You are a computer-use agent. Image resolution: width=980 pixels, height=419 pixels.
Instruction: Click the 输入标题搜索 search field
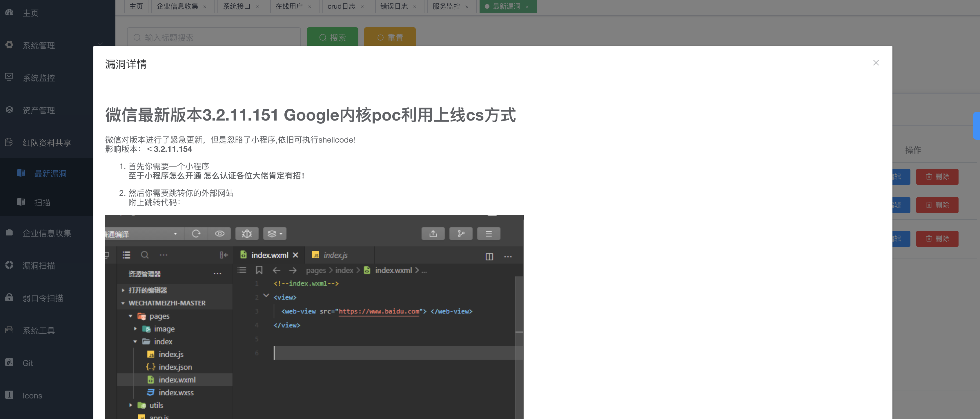(x=213, y=37)
